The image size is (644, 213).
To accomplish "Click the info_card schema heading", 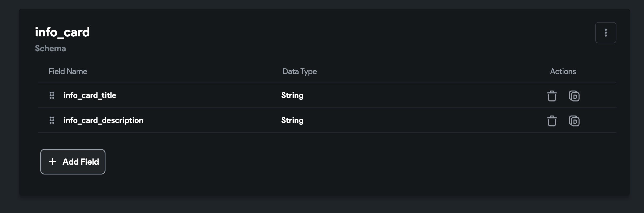I will click(x=62, y=32).
